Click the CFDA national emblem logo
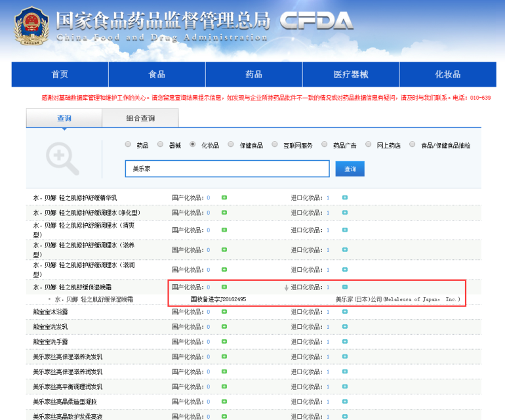Viewport: 505px width, 420px height. 31,26
